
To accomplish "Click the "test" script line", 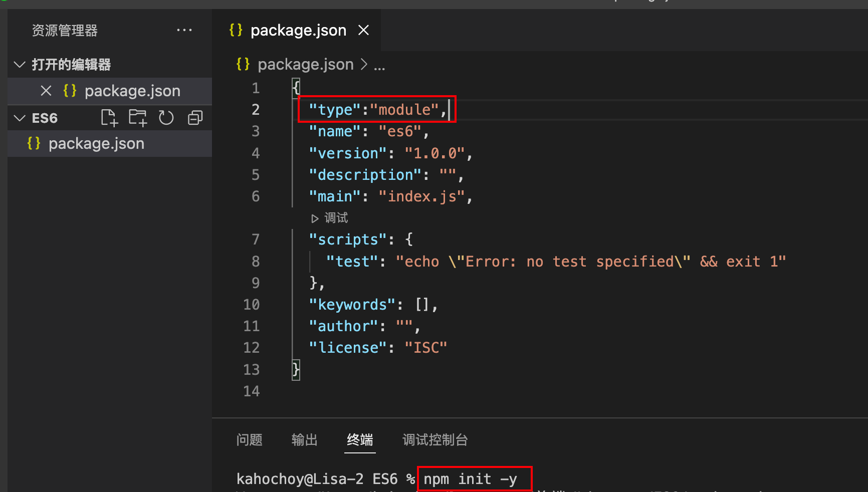I will point(556,262).
